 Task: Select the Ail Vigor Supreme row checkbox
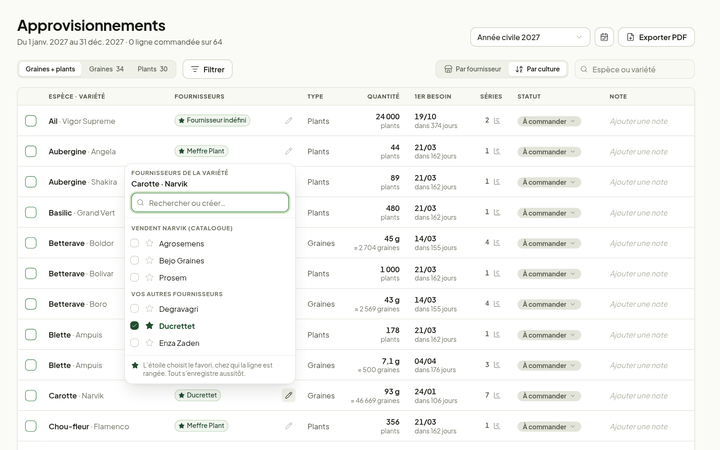31,121
